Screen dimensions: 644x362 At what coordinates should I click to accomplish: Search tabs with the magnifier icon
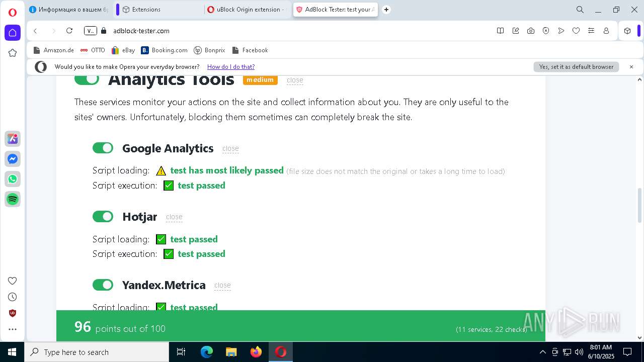[x=580, y=10]
